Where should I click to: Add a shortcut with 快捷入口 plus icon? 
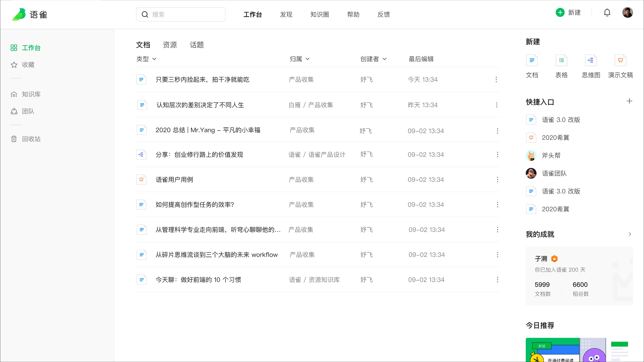coord(629,101)
